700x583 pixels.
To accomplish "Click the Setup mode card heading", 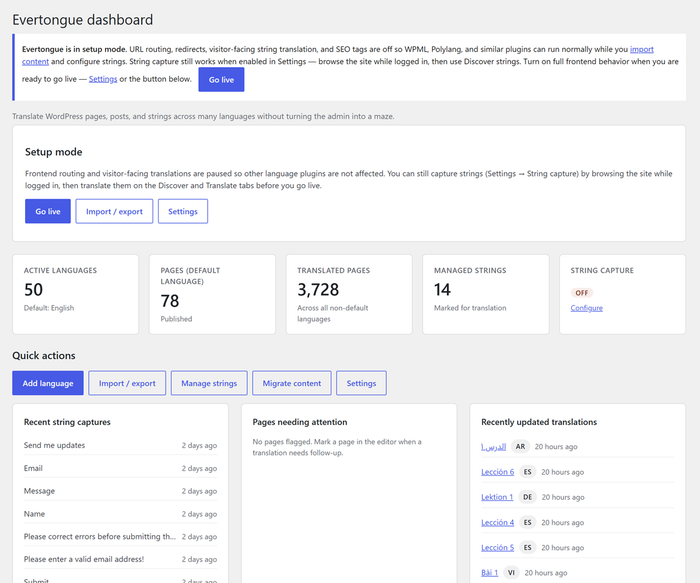I will [54, 152].
